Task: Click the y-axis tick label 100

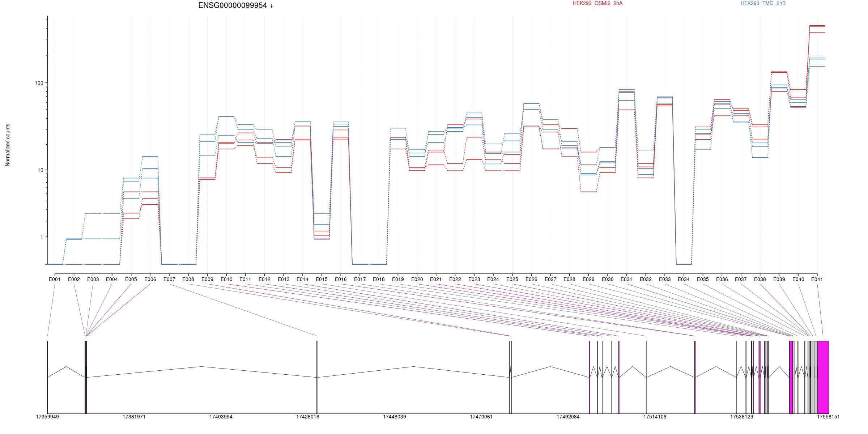Action: point(39,83)
